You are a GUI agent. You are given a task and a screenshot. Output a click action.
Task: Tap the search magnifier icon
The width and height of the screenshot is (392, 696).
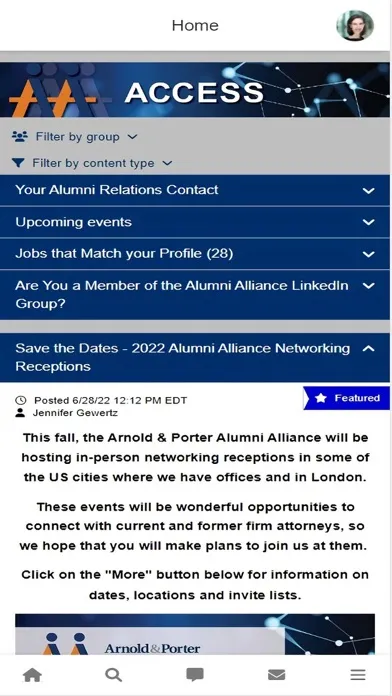(114, 675)
